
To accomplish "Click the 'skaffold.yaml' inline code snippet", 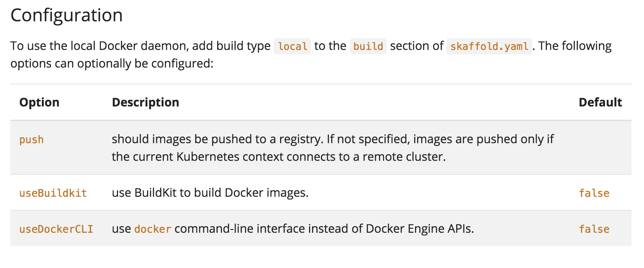I will [489, 46].
